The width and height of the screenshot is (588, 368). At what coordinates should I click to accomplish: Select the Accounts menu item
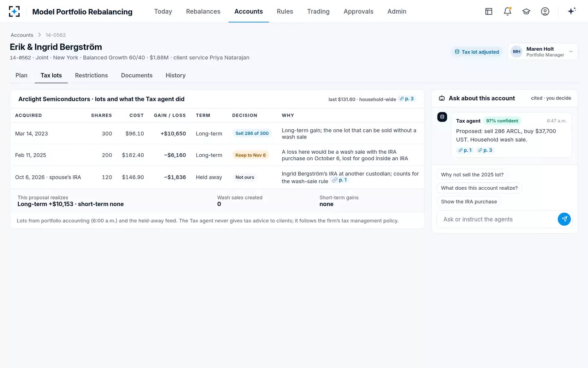[249, 11]
